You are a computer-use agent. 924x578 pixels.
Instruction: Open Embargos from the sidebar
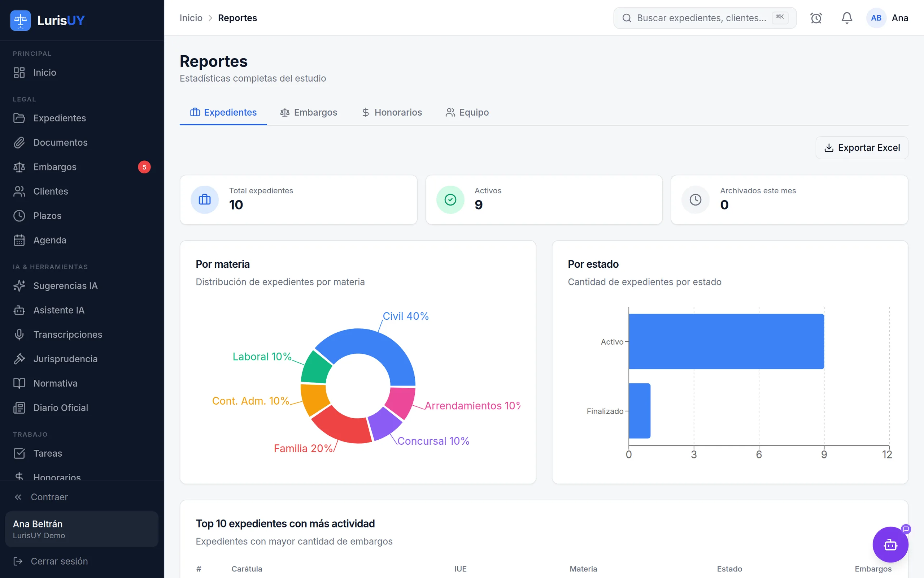point(82,167)
